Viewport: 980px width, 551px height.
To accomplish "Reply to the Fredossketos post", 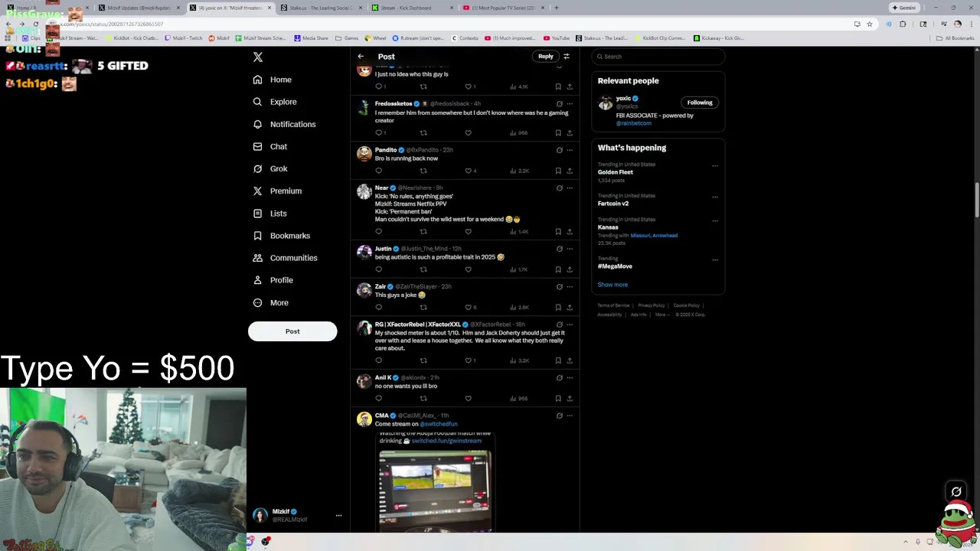I will (378, 132).
